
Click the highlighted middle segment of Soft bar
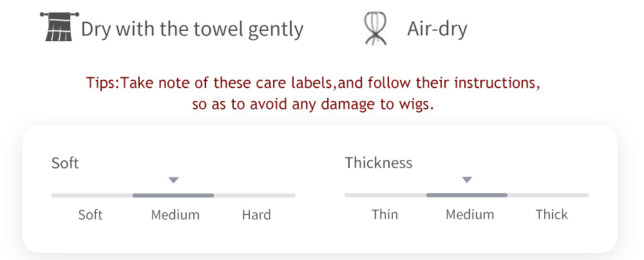click(173, 196)
